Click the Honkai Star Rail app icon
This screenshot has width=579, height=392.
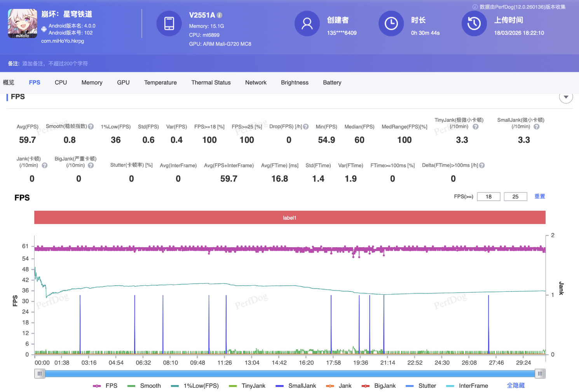point(23,23)
